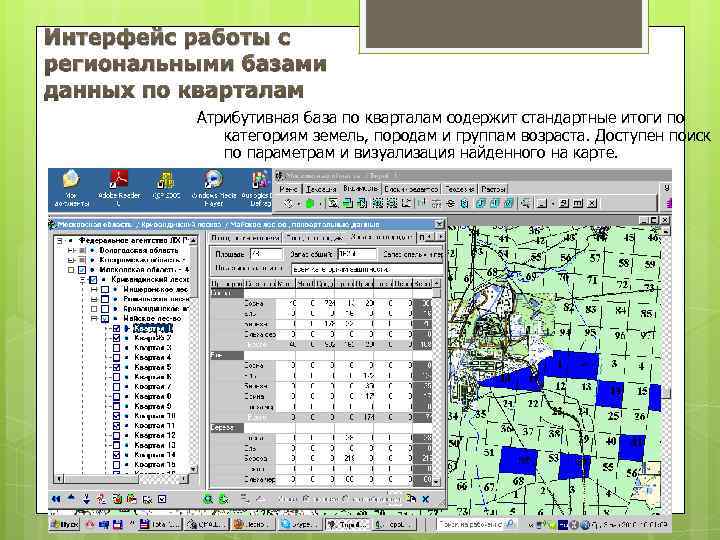Screen dimensions: 720x540
Task: Click the tree's horizontal scrollbar left arrow
Action: click(59, 479)
